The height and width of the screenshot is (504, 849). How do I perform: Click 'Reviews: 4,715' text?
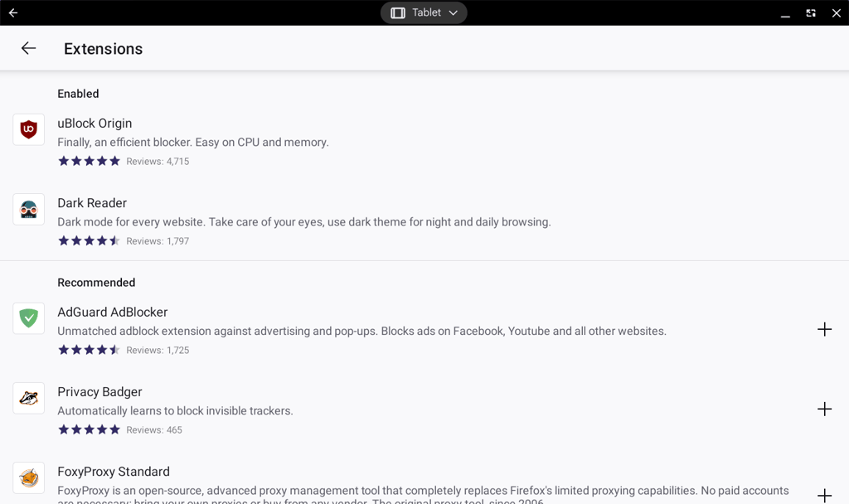coord(158,162)
